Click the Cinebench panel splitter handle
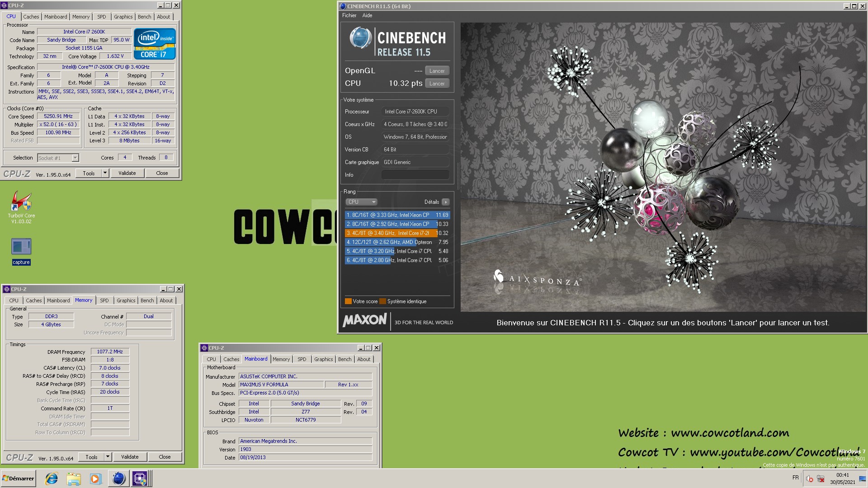 [x=458, y=175]
